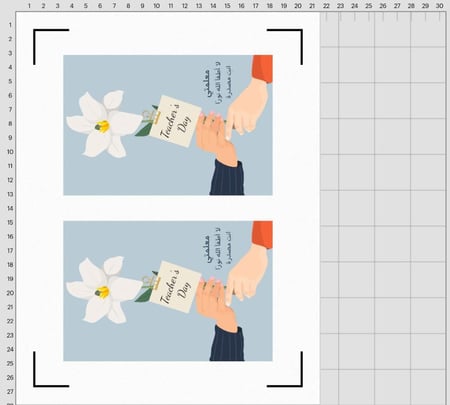Image resolution: width=450 pixels, height=405 pixels.
Task: Click number 15 on the vertical ruler
Action: pos(10,222)
